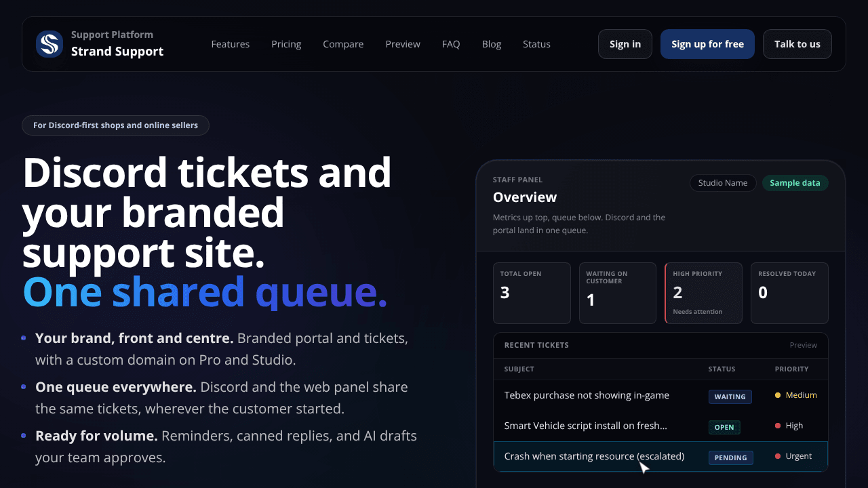This screenshot has width=868, height=488.
Task: Click the WAITING status badge
Action: coord(730,396)
